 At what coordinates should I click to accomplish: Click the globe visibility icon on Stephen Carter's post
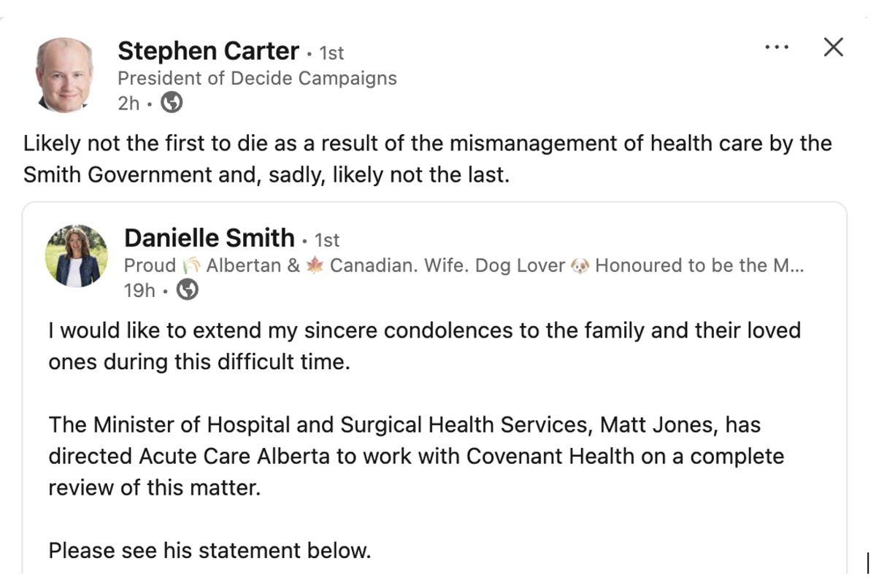[x=172, y=104]
